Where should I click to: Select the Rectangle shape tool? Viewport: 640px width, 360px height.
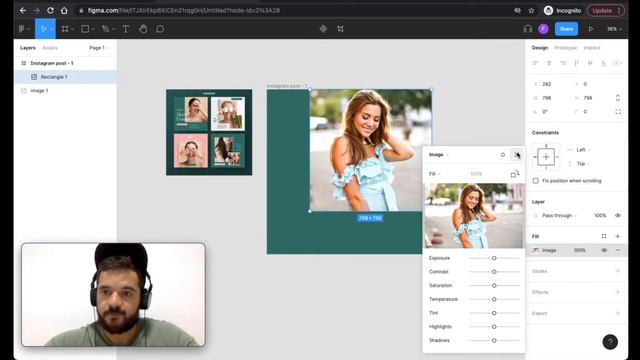point(85,29)
